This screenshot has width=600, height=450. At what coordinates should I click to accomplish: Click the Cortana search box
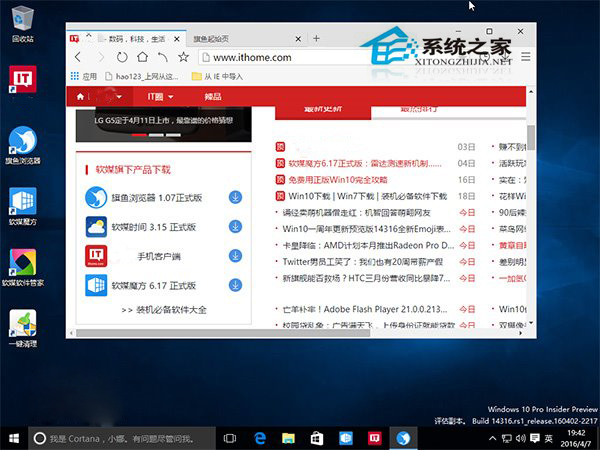pyautogui.click(x=122, y=439)
